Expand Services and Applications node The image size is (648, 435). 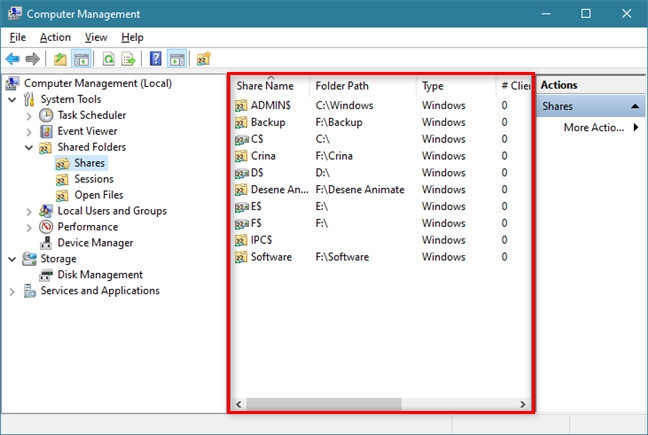[12, 291]
